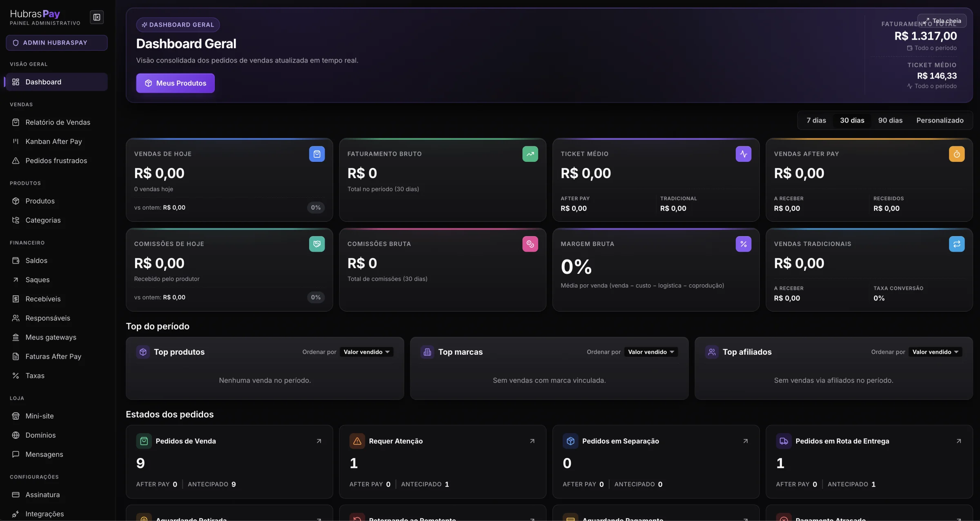Navigate to Saldos in Financeiro
The image size is (980, 521).
pyautogui.click(x=57, y=260)
